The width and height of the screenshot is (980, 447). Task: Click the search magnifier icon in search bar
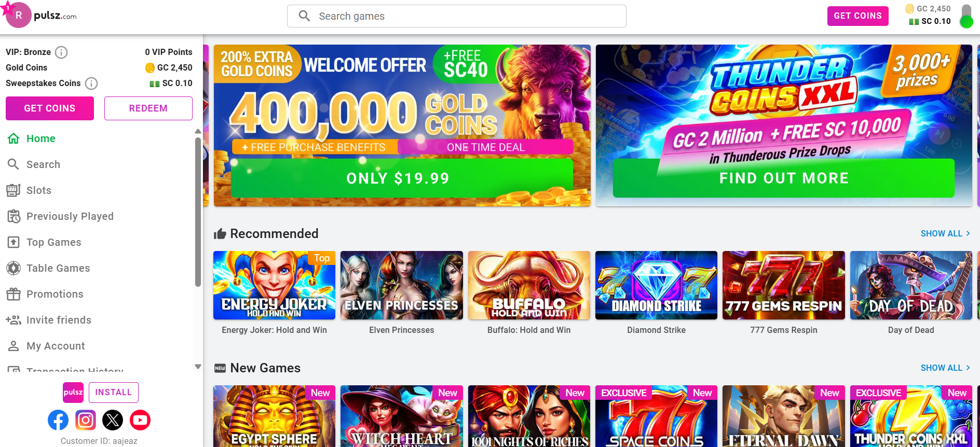(x=305, y=16)
